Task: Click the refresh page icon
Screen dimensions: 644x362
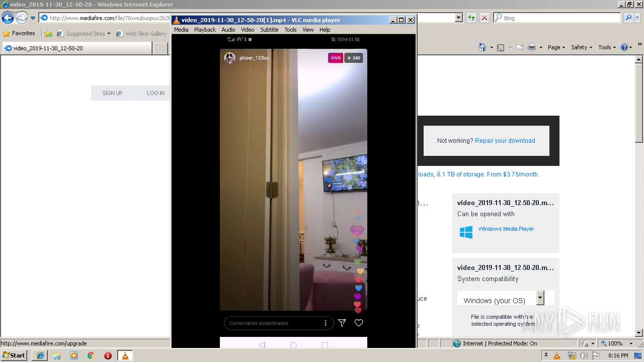Action: [x=471, y=18]
